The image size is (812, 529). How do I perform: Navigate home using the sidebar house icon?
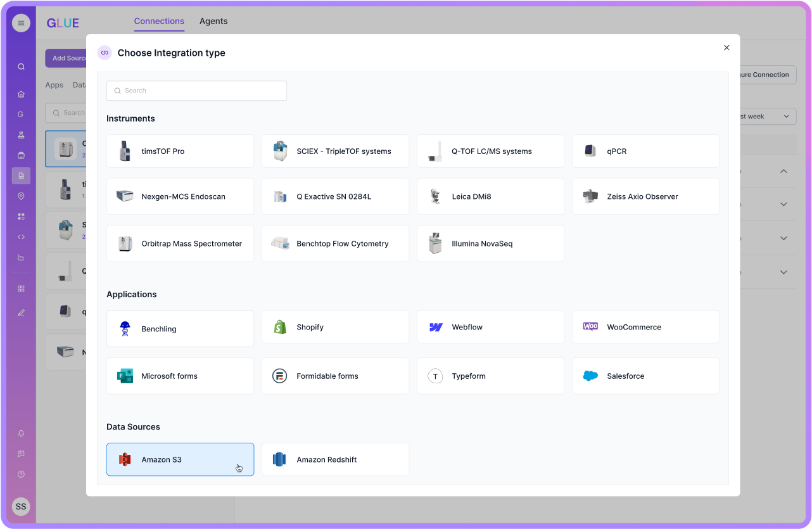pos(21,92)
